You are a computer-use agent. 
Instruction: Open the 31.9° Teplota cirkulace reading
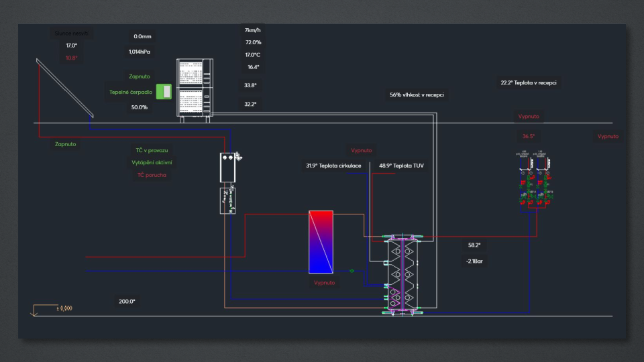pyautogui.click(x=333, y=166)
